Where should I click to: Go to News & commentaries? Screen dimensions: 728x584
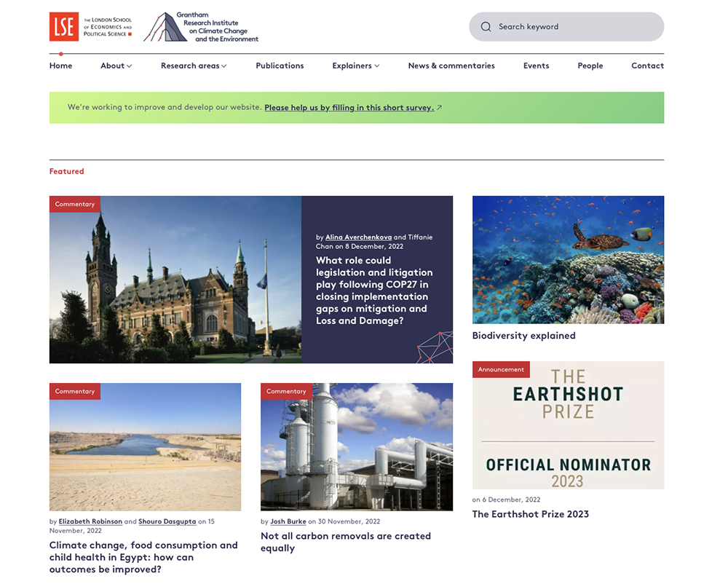click(451, 66)
